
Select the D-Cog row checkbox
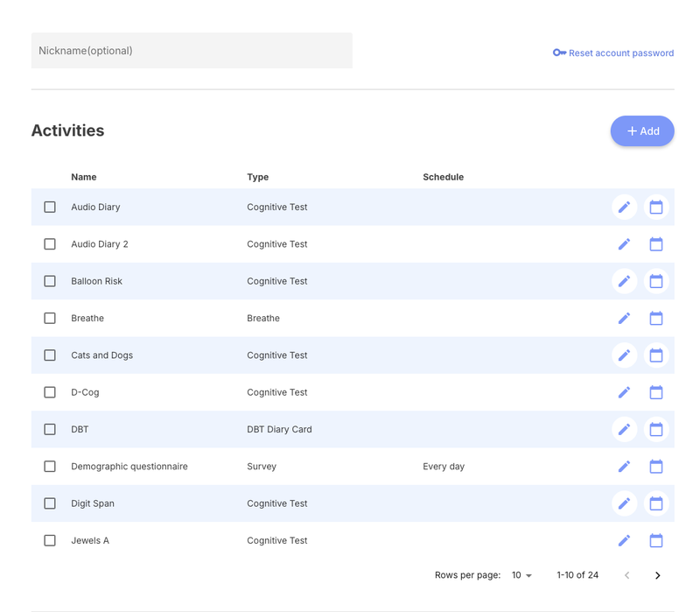tap(50, 392)
